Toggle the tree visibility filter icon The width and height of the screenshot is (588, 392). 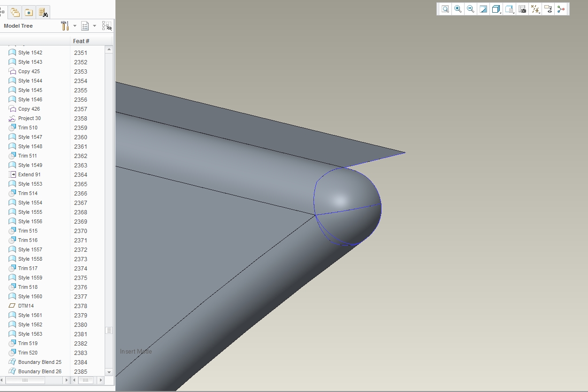[107, 26]
